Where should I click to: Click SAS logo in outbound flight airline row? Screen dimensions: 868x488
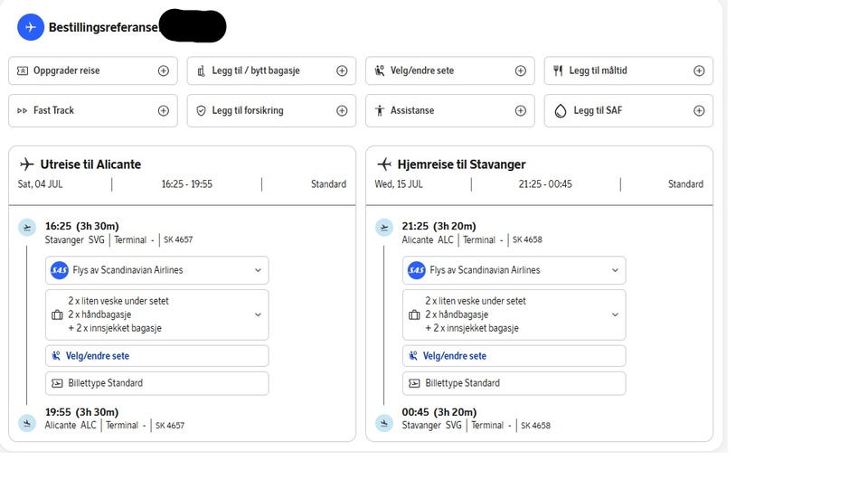(x=60, y=270)
